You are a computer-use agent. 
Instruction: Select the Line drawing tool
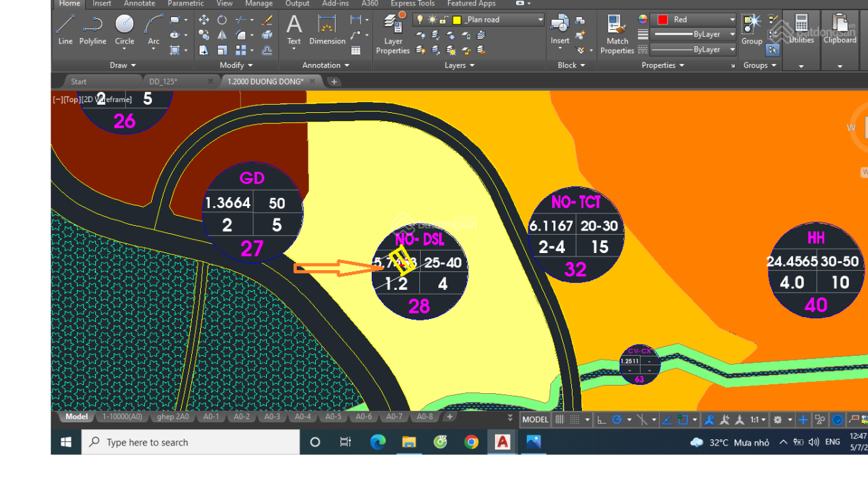pos(65,30)
